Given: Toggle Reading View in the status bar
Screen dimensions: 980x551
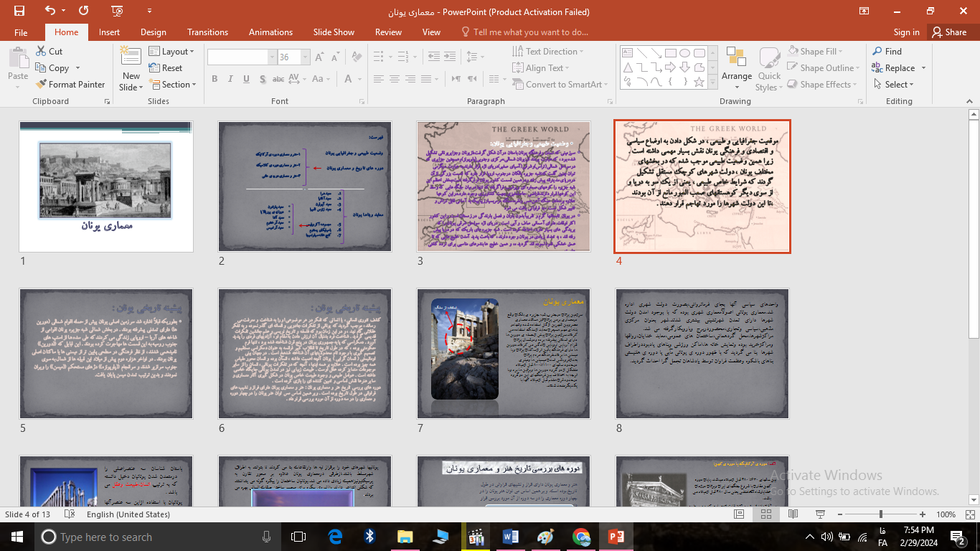Looking at the screenshot, I should [x=793, y=514].
